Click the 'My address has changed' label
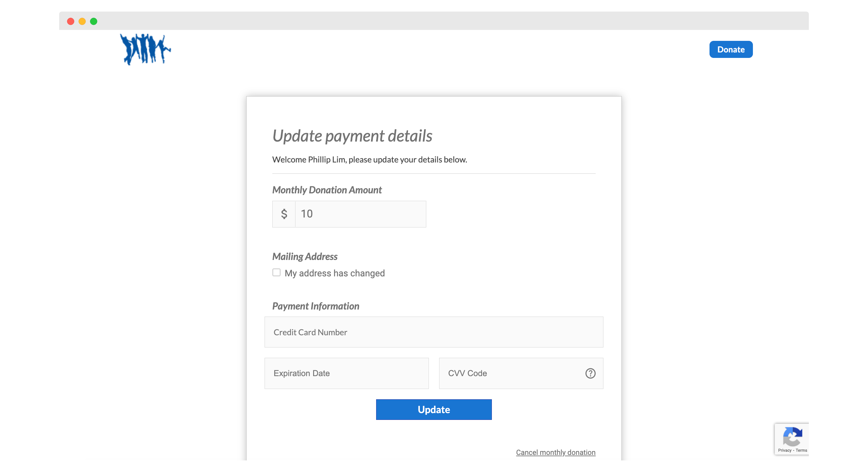The width and height of the screenshot is (868, 472). tap(334, 273)
